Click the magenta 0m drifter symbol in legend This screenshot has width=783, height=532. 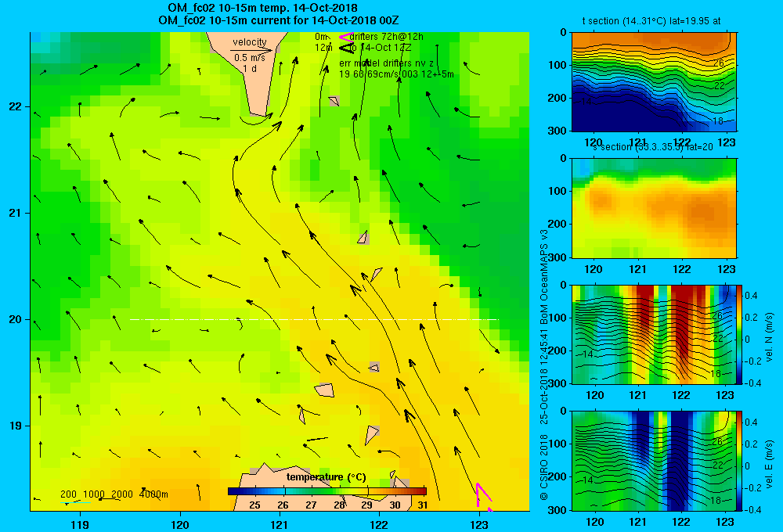(x=346, y=37)
